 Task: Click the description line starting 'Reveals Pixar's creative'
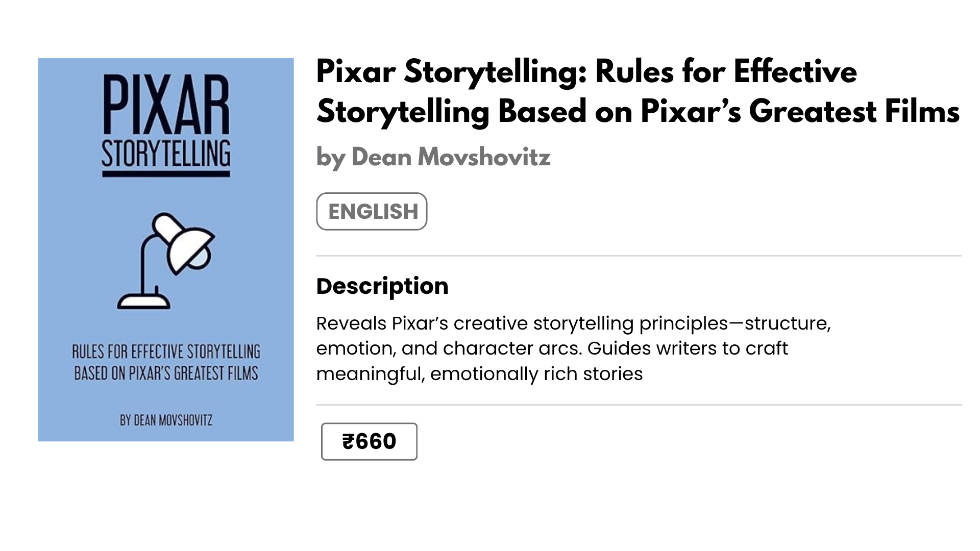[x=573, y=323]
